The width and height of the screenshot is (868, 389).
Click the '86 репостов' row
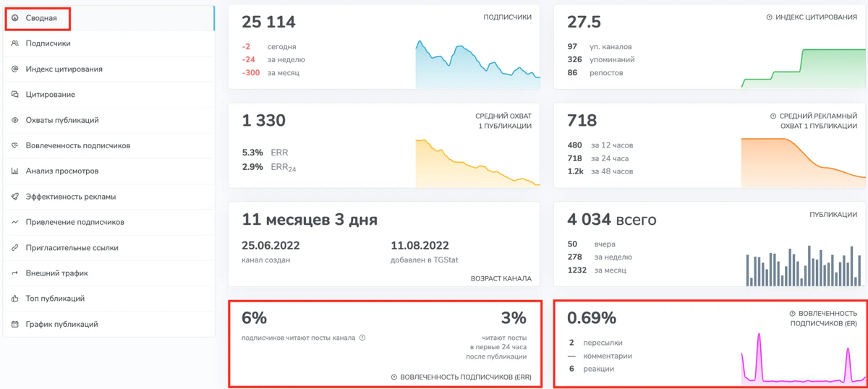point(595,73)
